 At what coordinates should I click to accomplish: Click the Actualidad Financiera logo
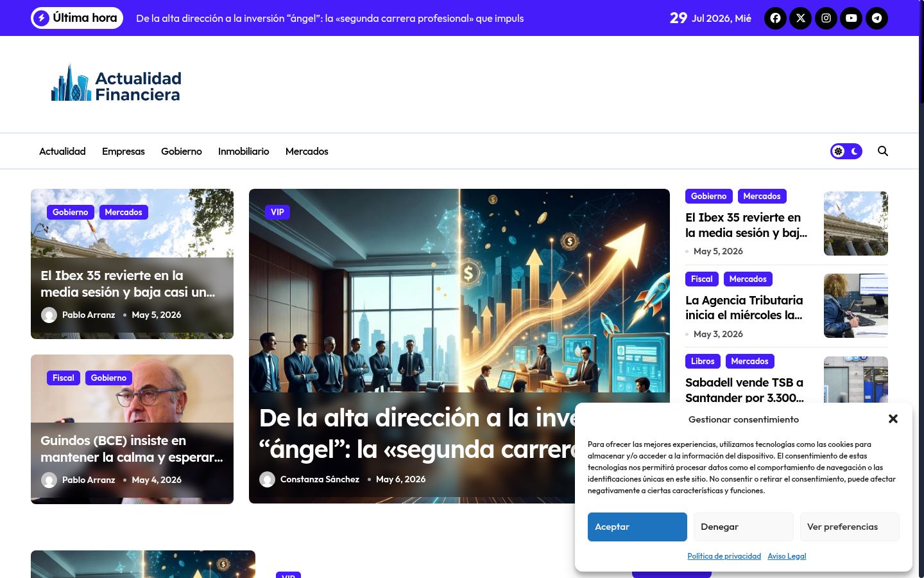tap(116, 84)
